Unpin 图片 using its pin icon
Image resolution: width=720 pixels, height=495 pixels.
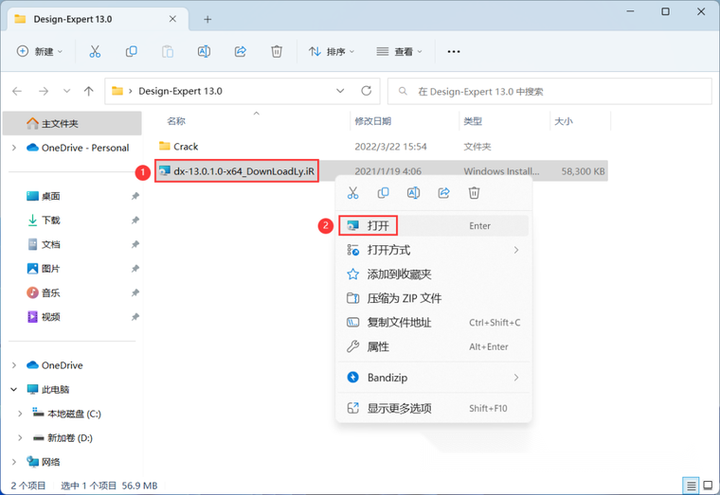[x=135, y=269]
